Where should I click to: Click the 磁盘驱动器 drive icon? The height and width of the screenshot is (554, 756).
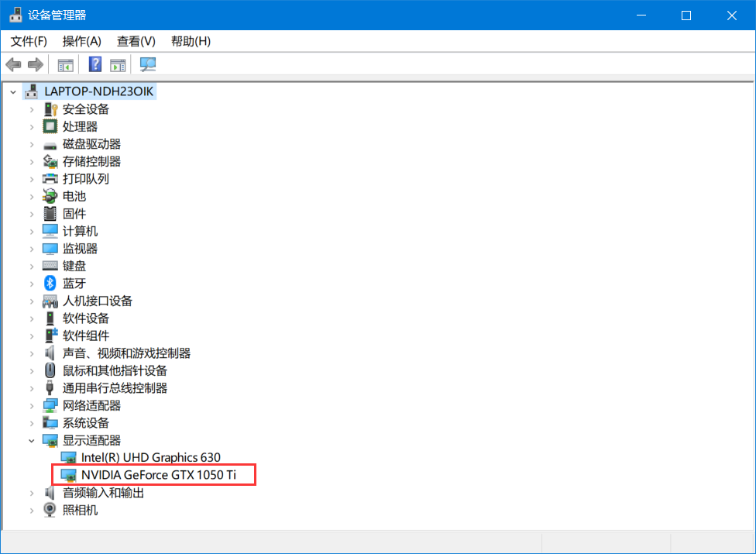[x=50, y=145]
